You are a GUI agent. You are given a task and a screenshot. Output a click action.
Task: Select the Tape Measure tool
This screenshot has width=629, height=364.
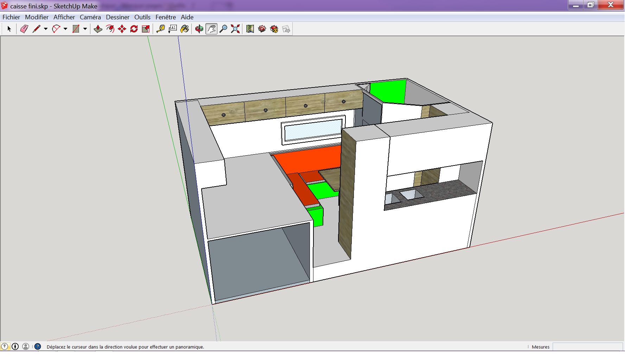[161, 29]
